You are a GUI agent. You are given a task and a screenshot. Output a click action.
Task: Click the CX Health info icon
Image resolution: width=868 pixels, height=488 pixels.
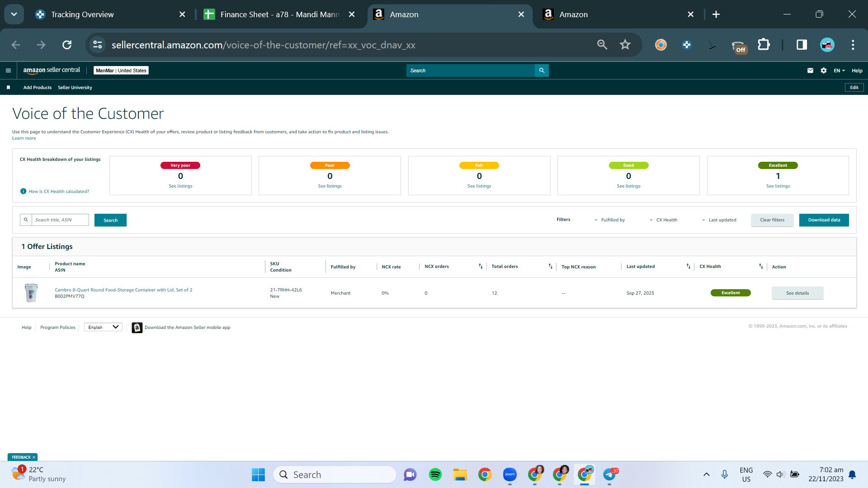(x=23, y=191)
